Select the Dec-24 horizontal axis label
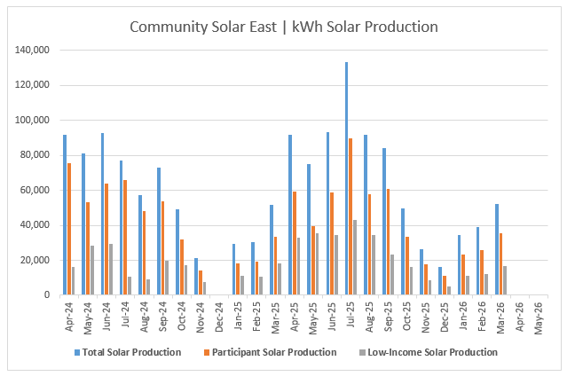The image size is (575, 392). click(219, 314)
